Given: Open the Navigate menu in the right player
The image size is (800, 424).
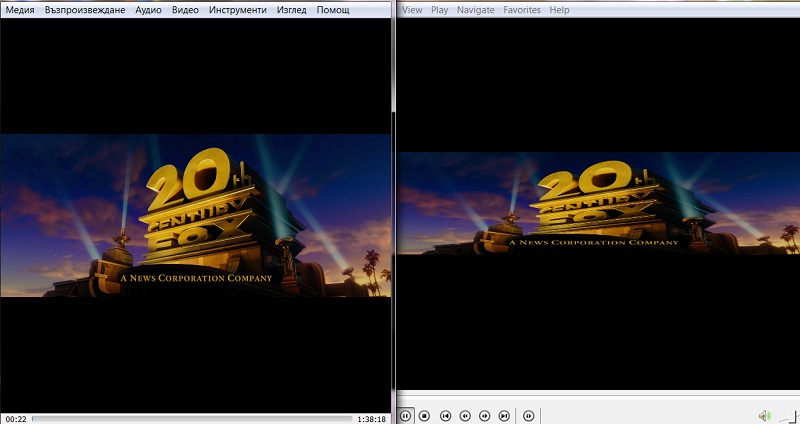Looking at the screenshot, I should (475, 10).
